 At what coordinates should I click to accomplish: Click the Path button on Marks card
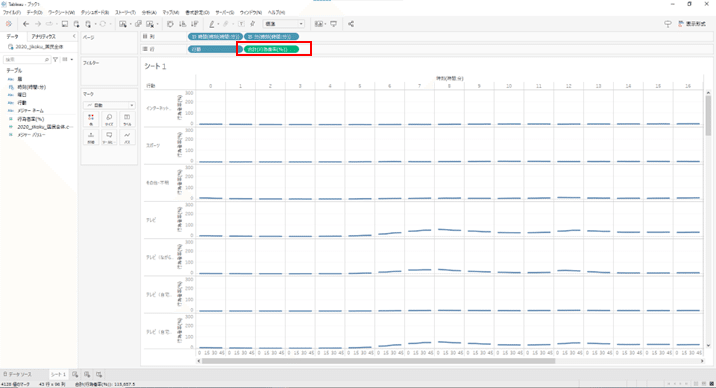pos(127,137)
